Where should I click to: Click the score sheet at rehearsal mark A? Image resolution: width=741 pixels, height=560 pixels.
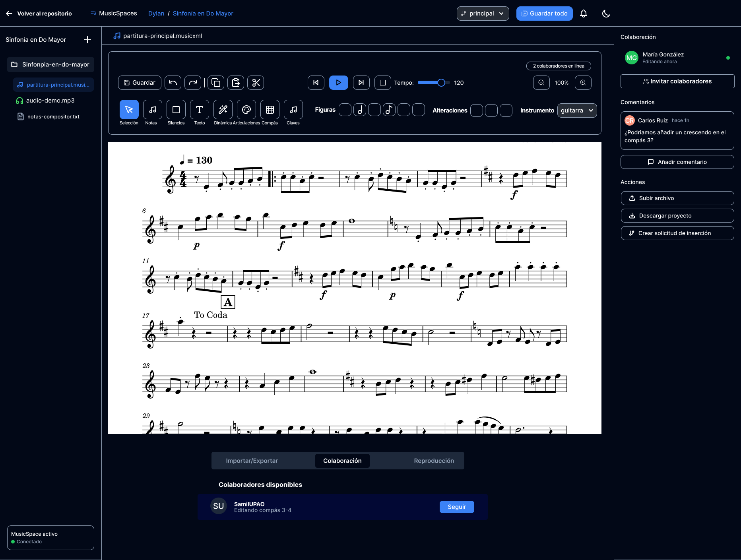pyautogui.click(x=228, y=302)
